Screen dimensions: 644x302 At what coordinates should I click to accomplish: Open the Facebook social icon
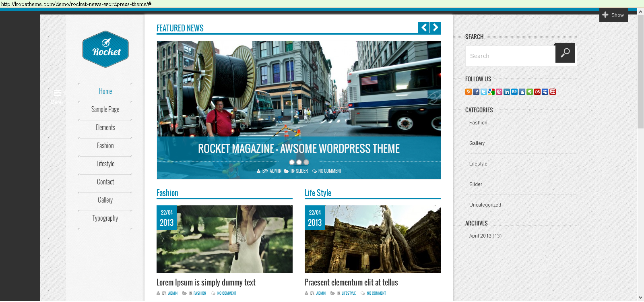coord(476,92)
